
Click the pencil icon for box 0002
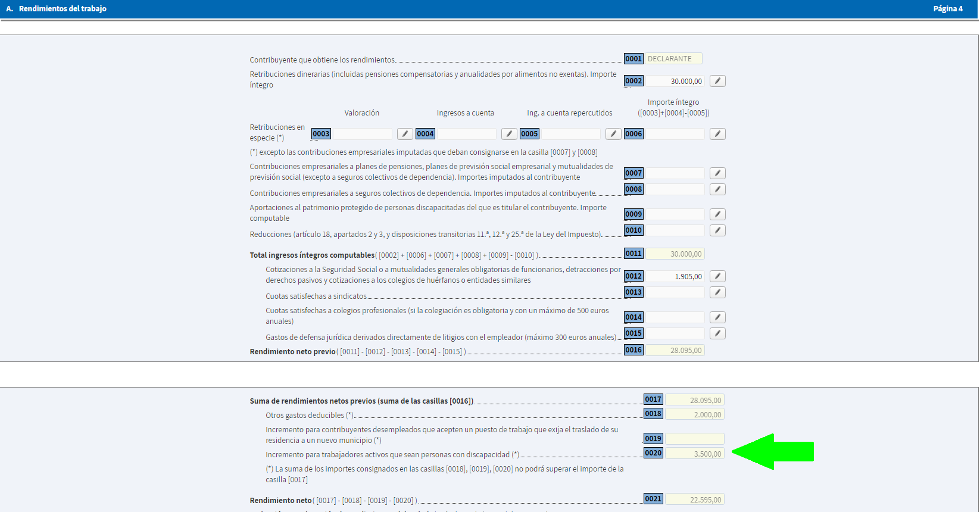coord(717,81)
